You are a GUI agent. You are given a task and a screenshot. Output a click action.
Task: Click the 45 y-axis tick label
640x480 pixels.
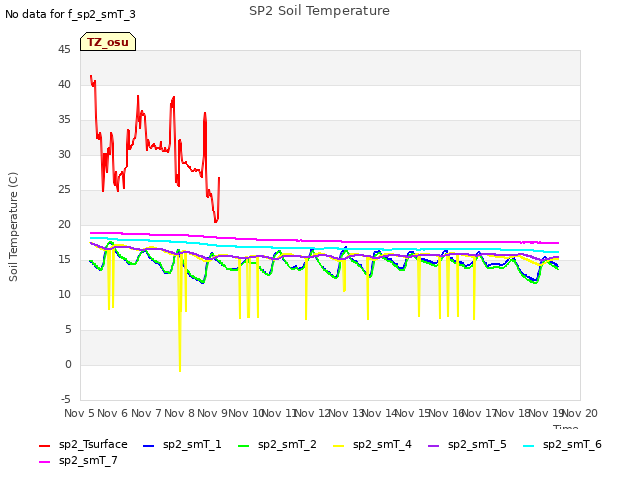pos(64,49)
